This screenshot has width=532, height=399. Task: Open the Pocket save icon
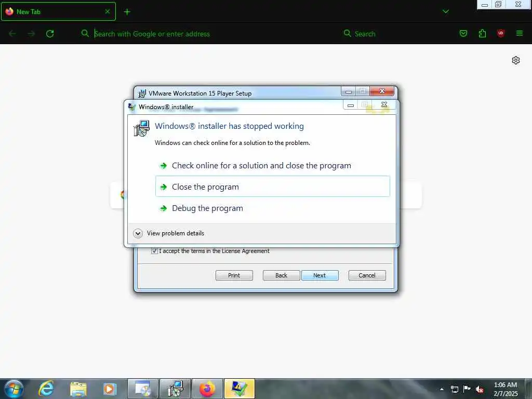click(x=463, y=33)
